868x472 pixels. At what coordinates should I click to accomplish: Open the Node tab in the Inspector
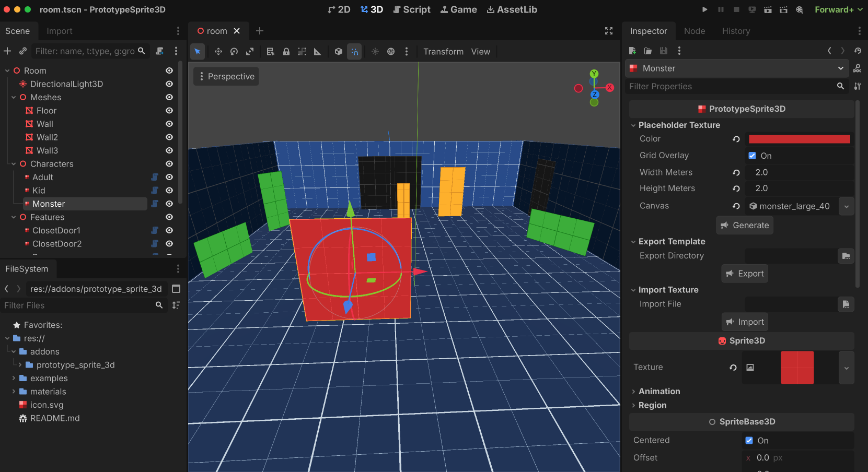[x=695, y=31]
